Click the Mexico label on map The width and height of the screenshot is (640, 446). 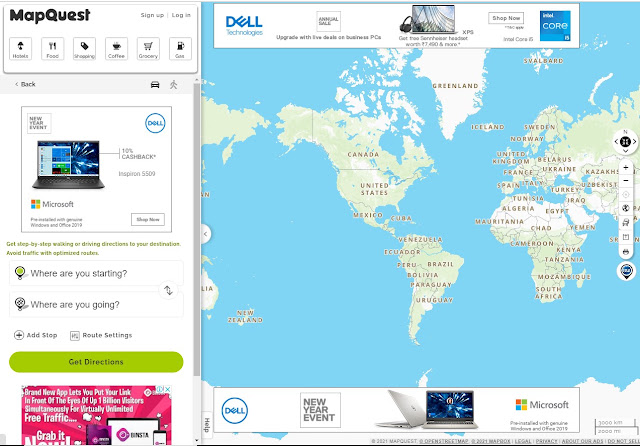tap(368, 215)
